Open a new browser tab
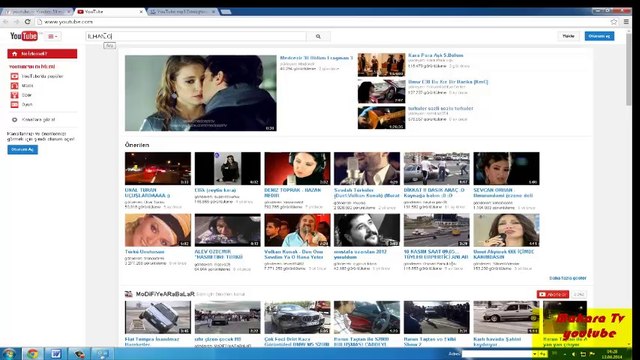Image resolution: width=640 pixels, height=360 pixels. pos(226,12)
